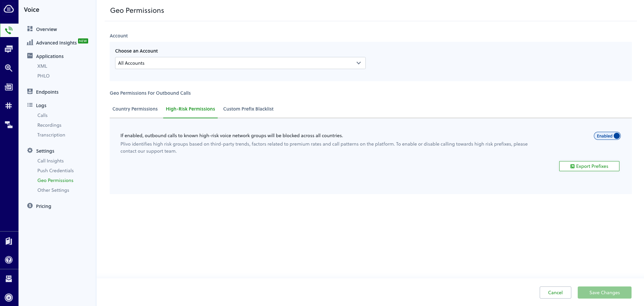Image resolution: width=644 pixels, height=306 pixels.
Task: Click the Export Prefixes button
Action: click(589, 166)
